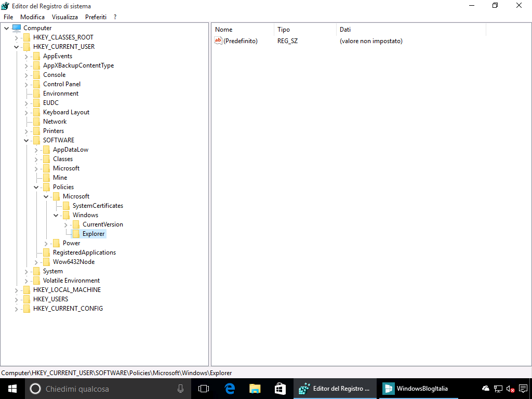
Task: Click the HKEY_CLASSES_ROOT folder icon
Action: point(26,37)
